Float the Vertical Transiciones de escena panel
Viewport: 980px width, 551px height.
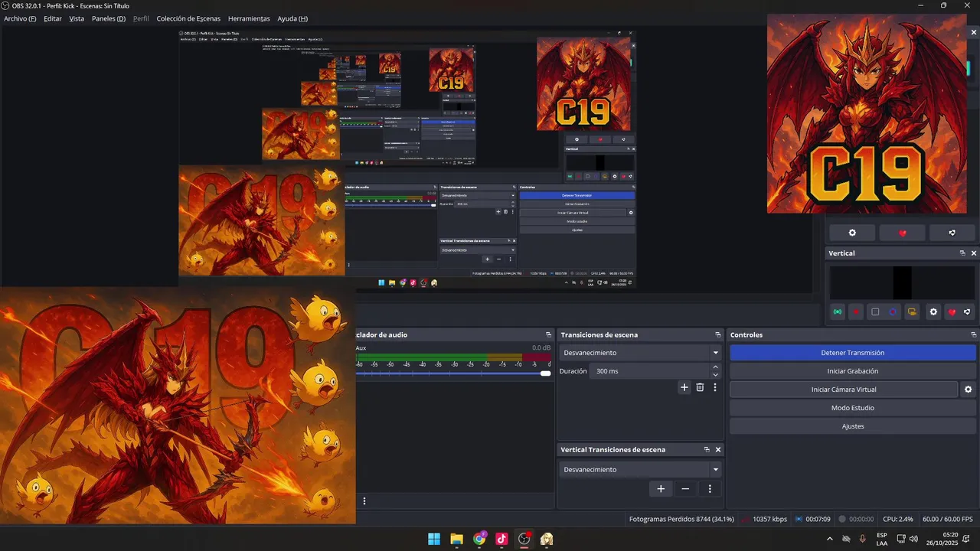point(707,450)
